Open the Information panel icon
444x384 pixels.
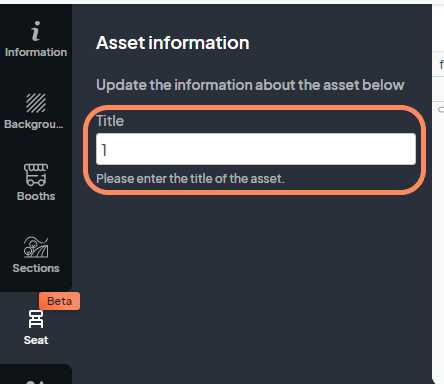point(36,31)
